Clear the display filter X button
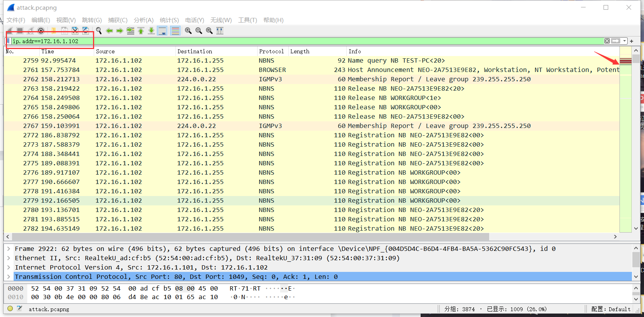Image resolution: width=644 pixels, height=317 pixels. (x=607, y=41)
